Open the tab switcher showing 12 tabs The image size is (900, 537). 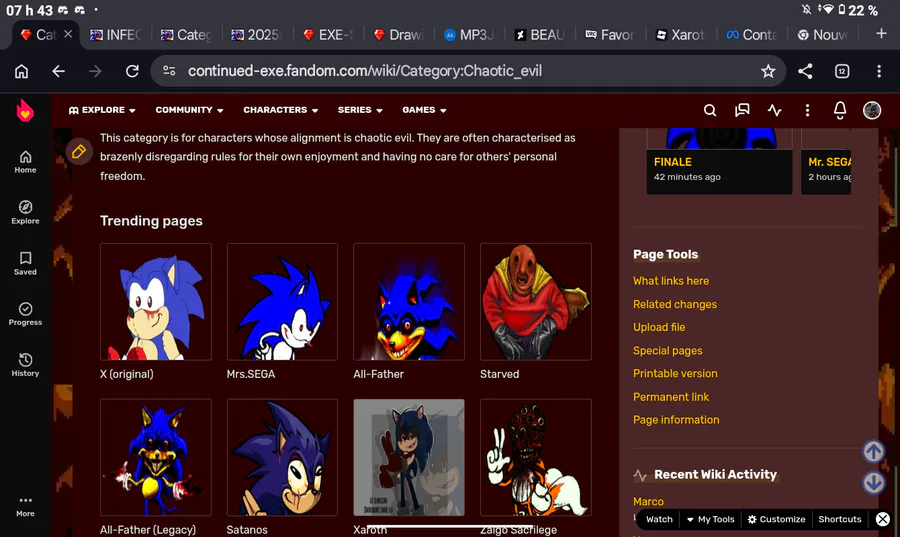tap(842, 71)
